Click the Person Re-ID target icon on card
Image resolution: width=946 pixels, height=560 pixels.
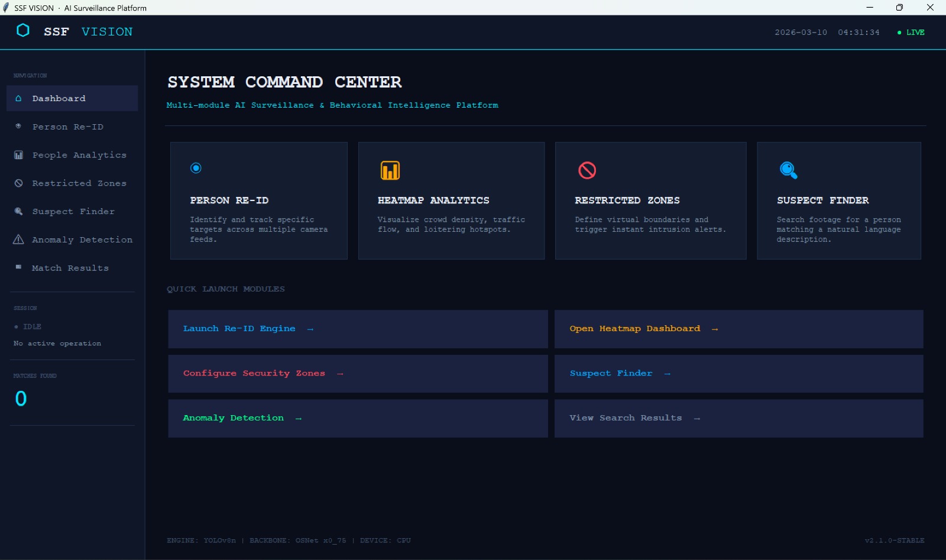click(196, 168)
